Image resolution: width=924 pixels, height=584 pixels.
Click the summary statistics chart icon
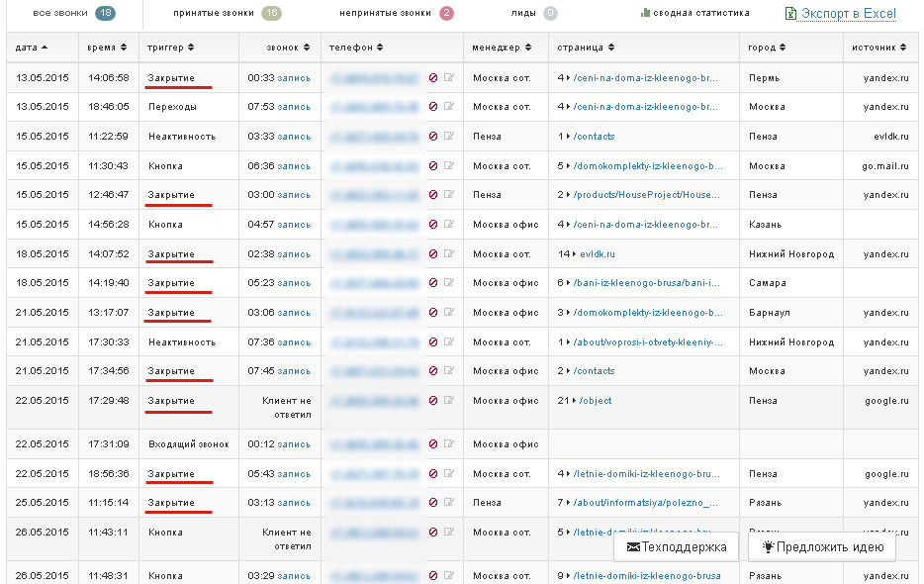645,13
